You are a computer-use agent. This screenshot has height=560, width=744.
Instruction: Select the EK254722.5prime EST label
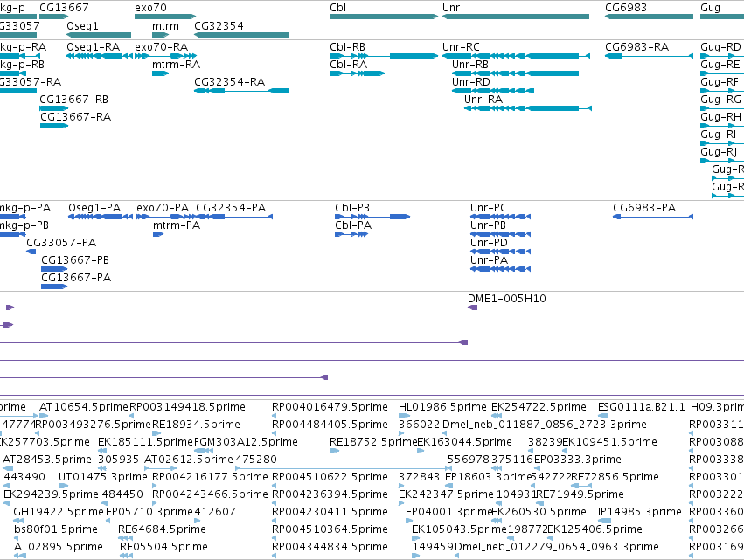point(539,407)
